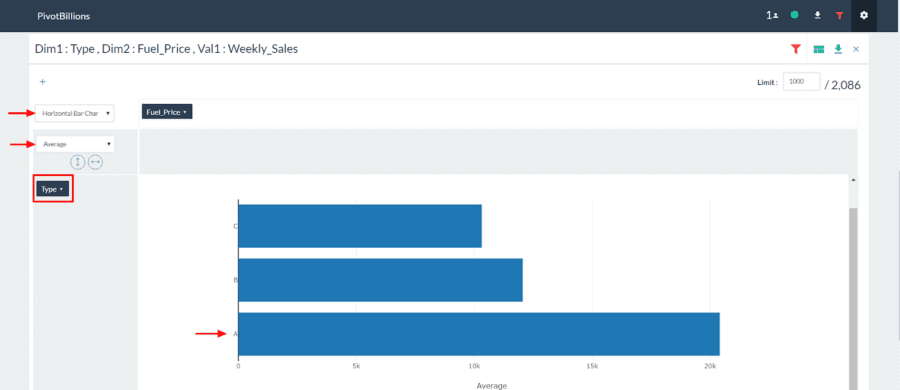Close the pivot panel with X
Screen dimensions: 900x390
point(856,49)
